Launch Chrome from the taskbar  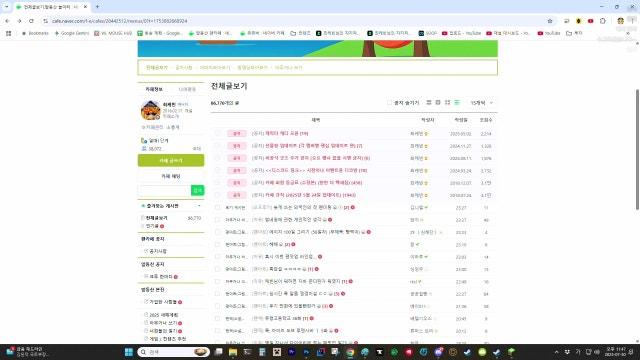(x=350, y=352)
